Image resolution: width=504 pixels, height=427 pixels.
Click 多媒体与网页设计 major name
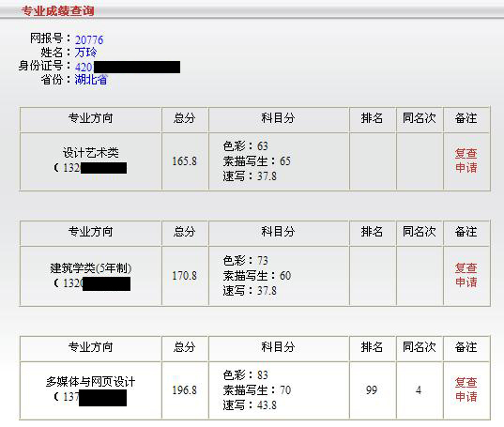[91, 382]
